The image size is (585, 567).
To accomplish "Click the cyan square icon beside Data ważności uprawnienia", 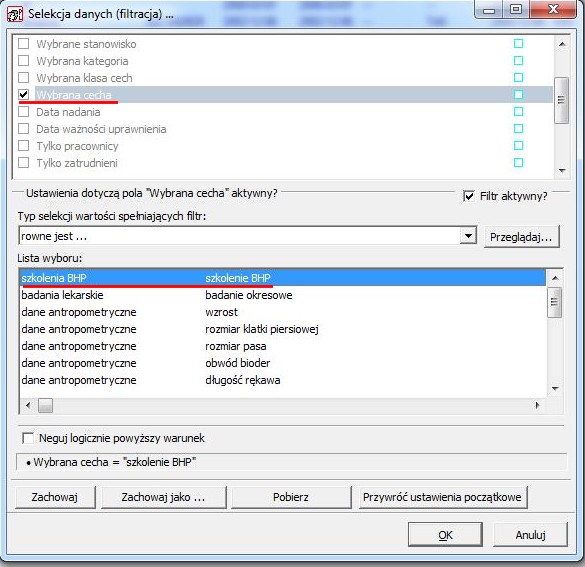I will point(518,129).
